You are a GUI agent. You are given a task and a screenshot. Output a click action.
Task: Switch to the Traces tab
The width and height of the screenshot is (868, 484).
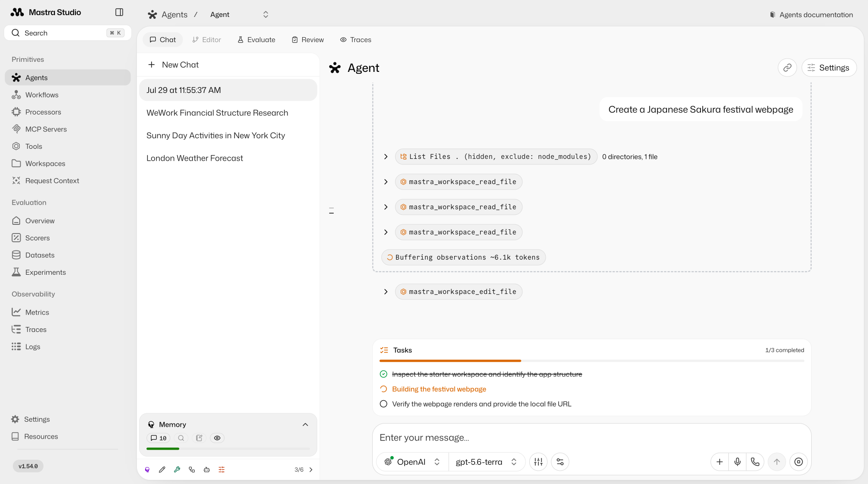tap(356, 40)
